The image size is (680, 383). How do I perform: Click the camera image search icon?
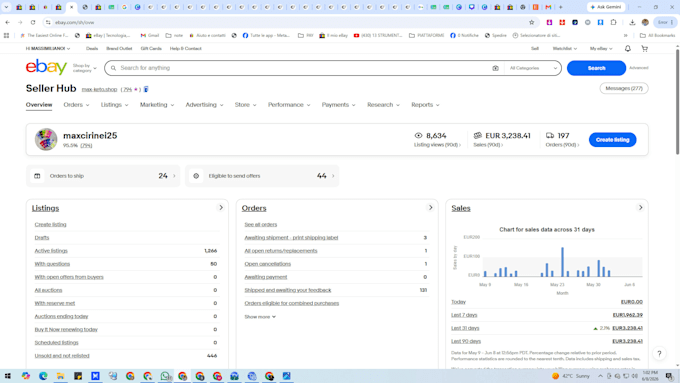click(495, 68)
